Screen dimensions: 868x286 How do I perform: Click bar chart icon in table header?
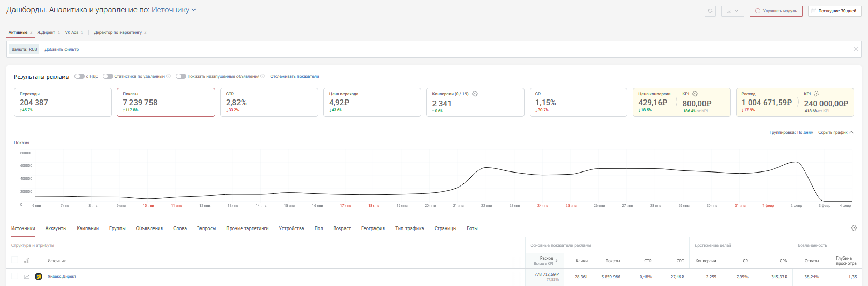click(27, 261)
